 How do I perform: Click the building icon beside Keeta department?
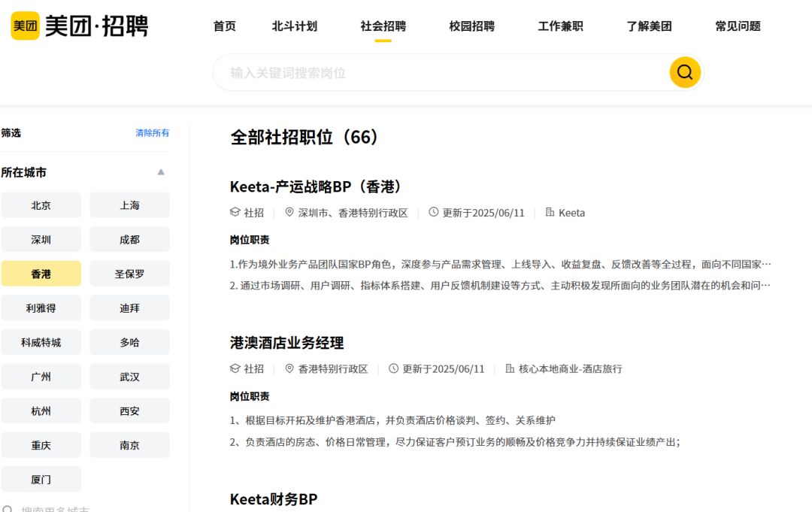(x=550, y=212)
